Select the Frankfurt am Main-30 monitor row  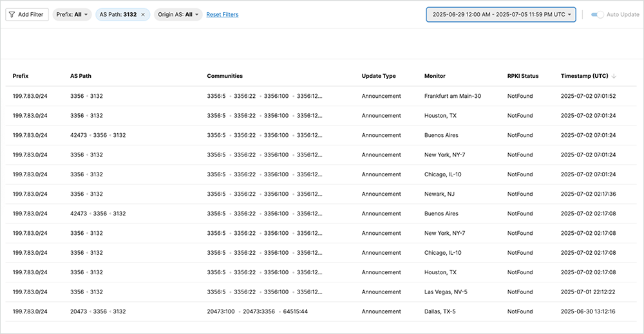click(452, 96)
